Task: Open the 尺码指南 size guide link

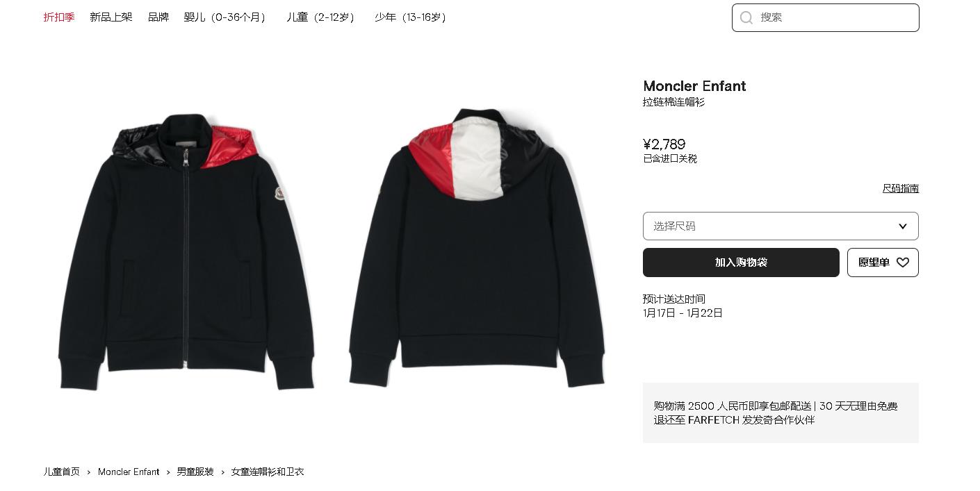Action: 901,188
